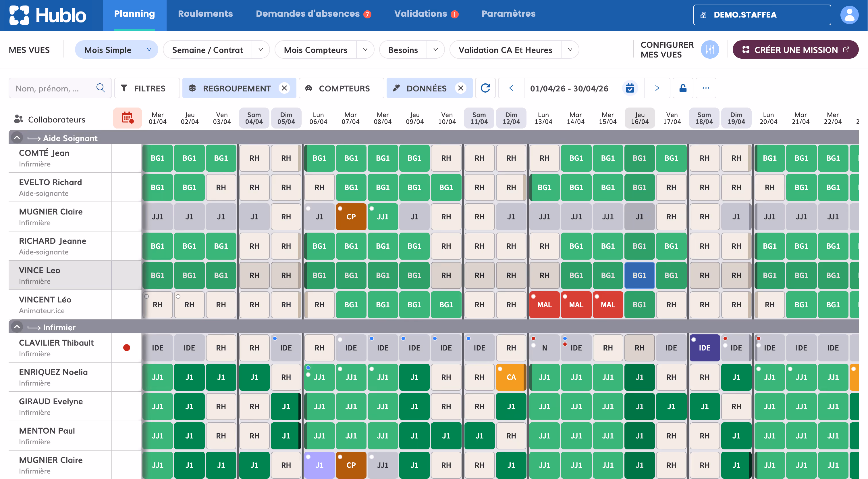
Task: Refresh the planning with reload icon
Action: coord(485,88)
